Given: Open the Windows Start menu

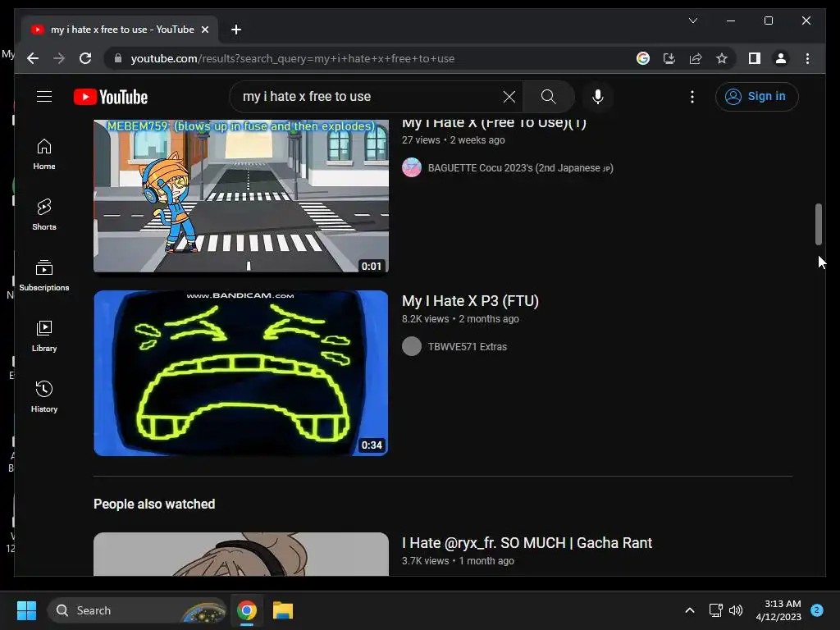Looking at the screenshot, I should tap(26, 610).
